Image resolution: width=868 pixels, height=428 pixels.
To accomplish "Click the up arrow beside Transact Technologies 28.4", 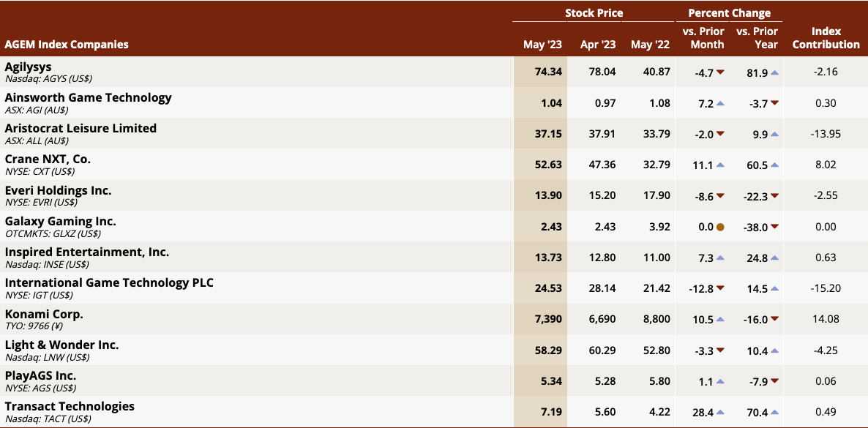I will pyautogui.click(x=720, y=412).
